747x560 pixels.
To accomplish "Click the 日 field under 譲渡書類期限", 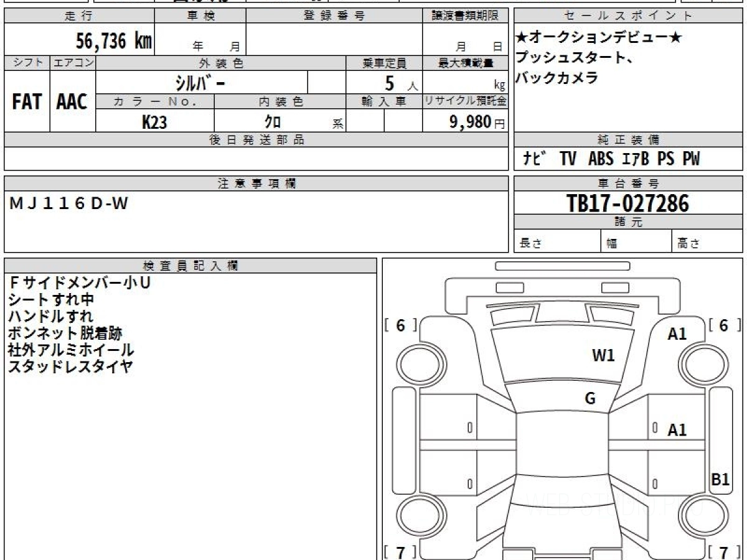I will [x=497, y=45].
